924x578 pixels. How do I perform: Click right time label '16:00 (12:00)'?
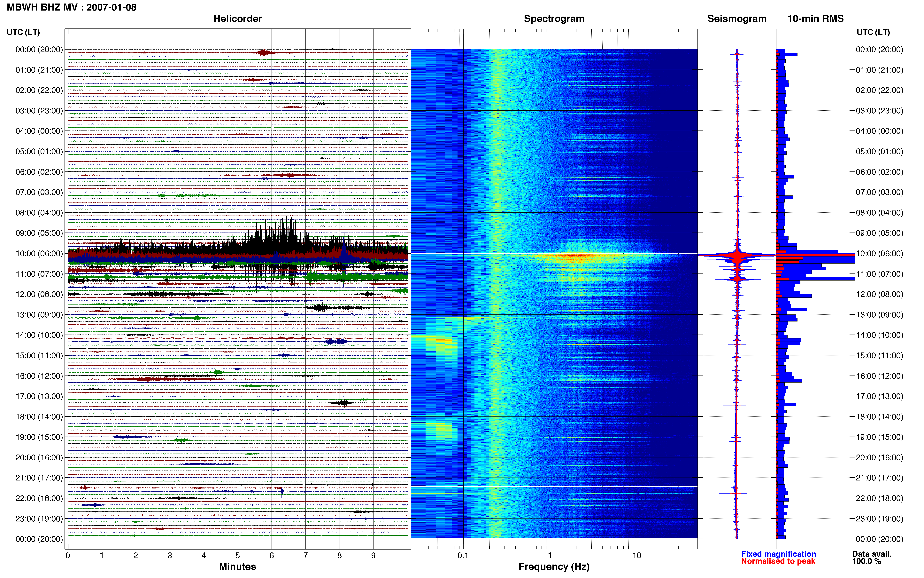click(x=879, y=376)
